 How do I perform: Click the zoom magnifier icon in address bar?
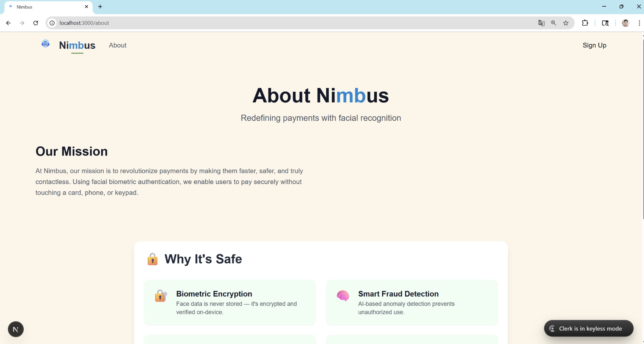pyautogui.click(x=553, y=23)
